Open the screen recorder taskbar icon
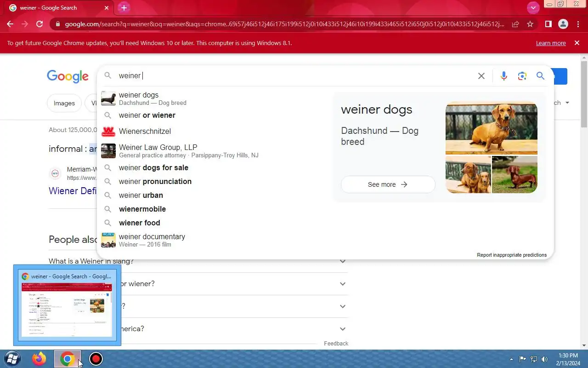The image size is (588, 368). click(x=96, y=359)
